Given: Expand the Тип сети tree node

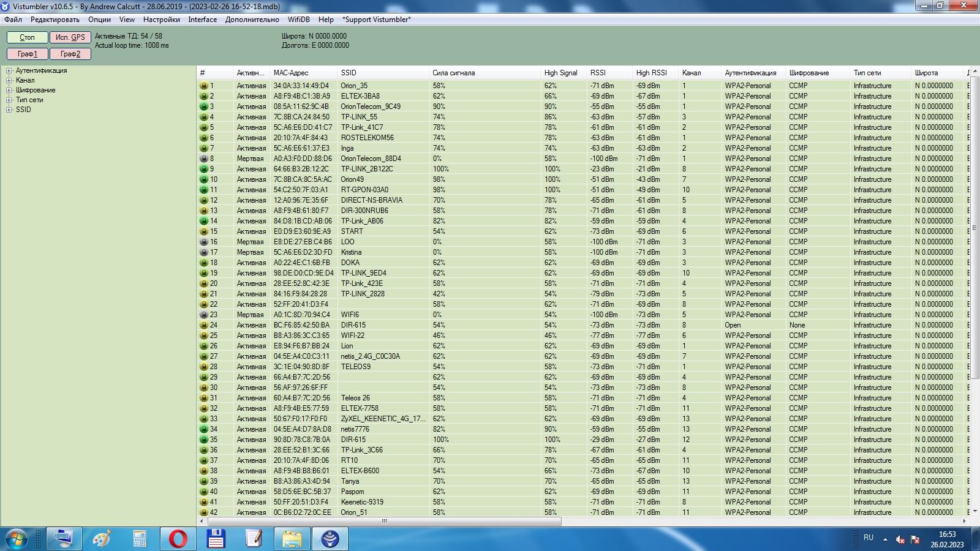Looking at the screenshot, I should [9, 100].
